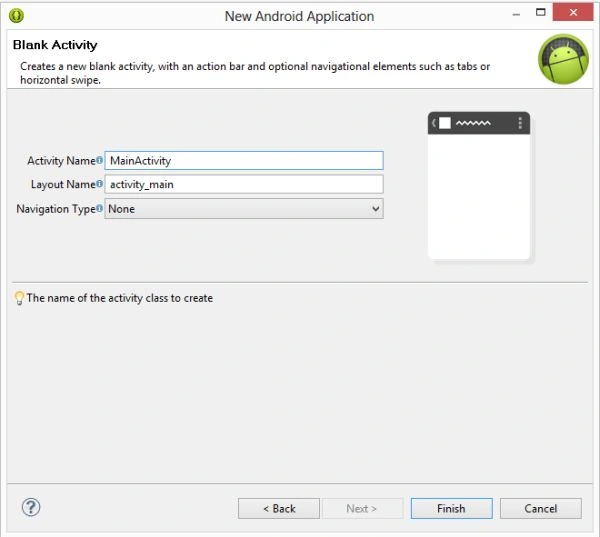The width and height of the screenshot is (600, 537).
Task: Click the 'Activity Name' label
Action: (61, 160)
